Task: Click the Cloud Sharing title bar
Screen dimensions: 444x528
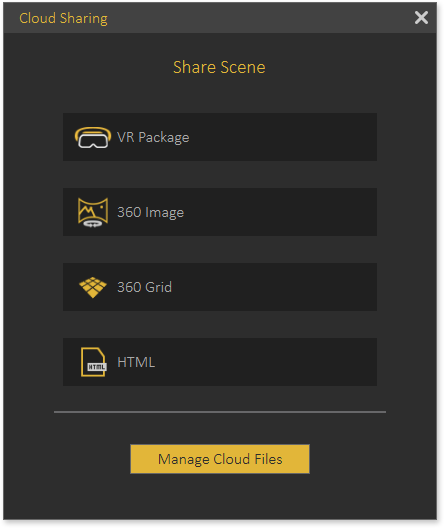Action: pos(220,18)
